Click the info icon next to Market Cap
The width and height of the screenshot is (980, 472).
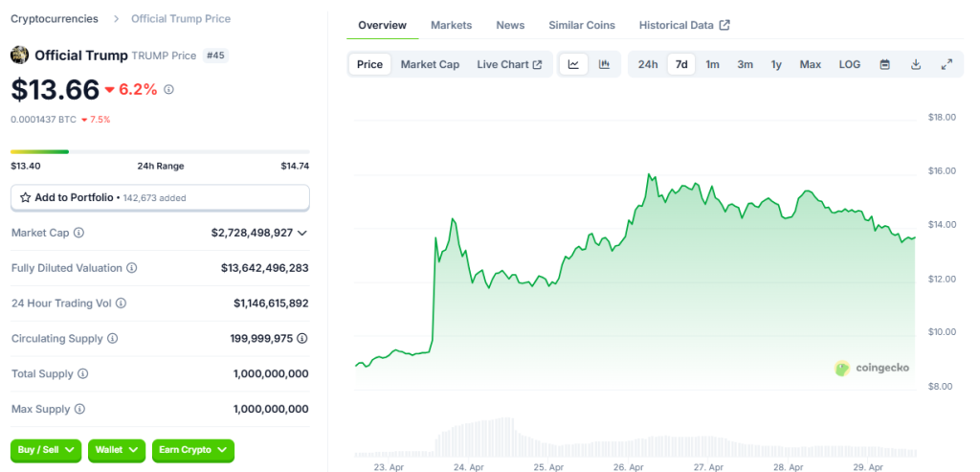click(x=78, y=233)
